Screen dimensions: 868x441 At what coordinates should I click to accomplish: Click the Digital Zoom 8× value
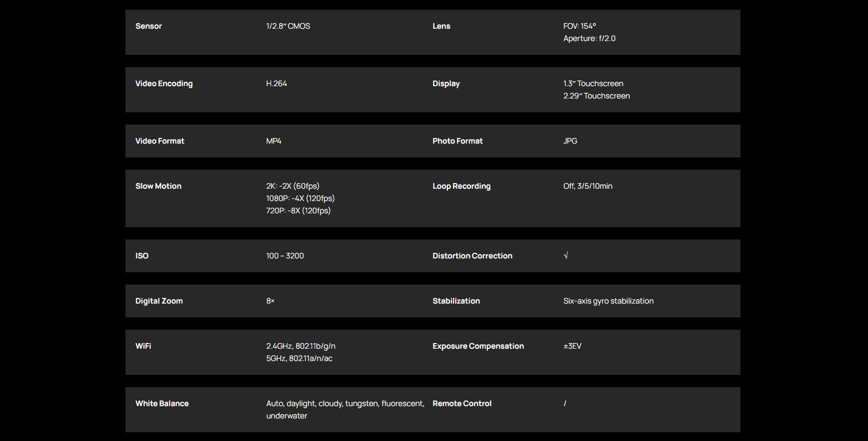pos(271,301)
